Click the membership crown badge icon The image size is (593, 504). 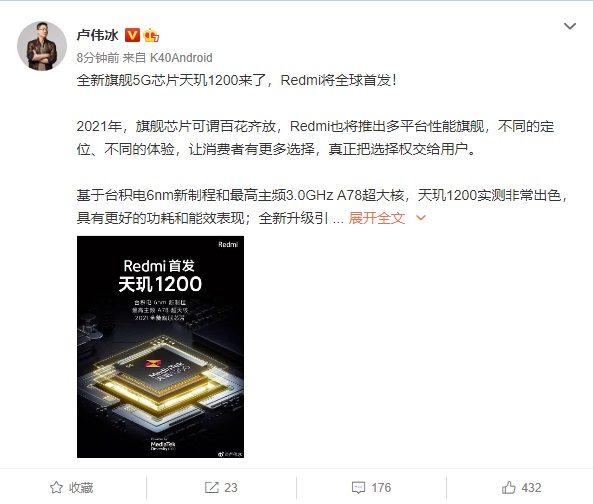click(151, 35)
